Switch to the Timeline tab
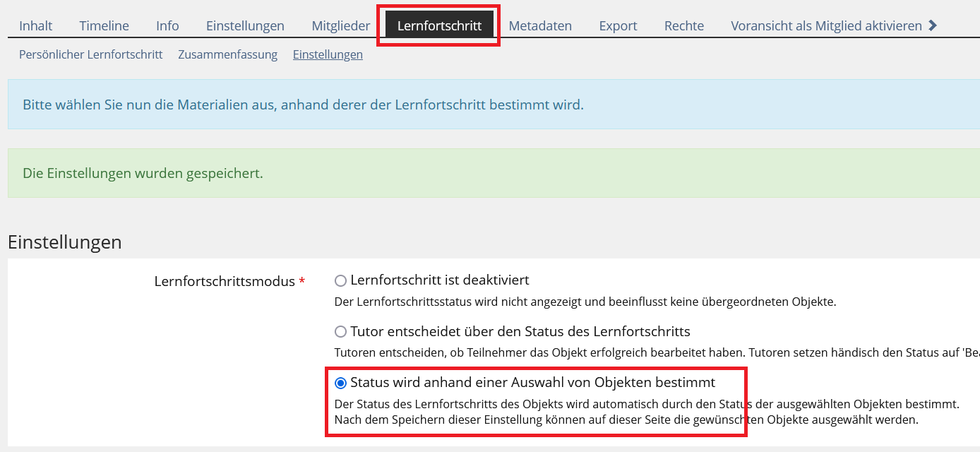The image size is (980, 452). coord(104,26)
